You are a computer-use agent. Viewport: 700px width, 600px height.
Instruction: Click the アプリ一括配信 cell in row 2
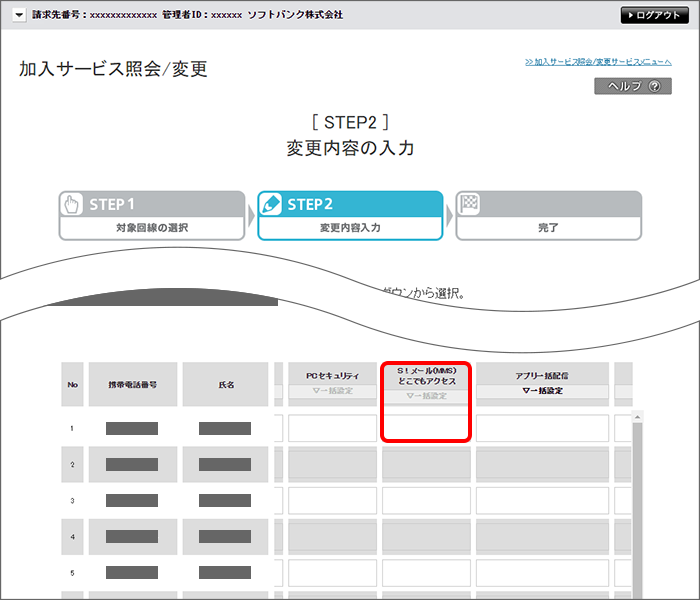[x=542, y=464]
